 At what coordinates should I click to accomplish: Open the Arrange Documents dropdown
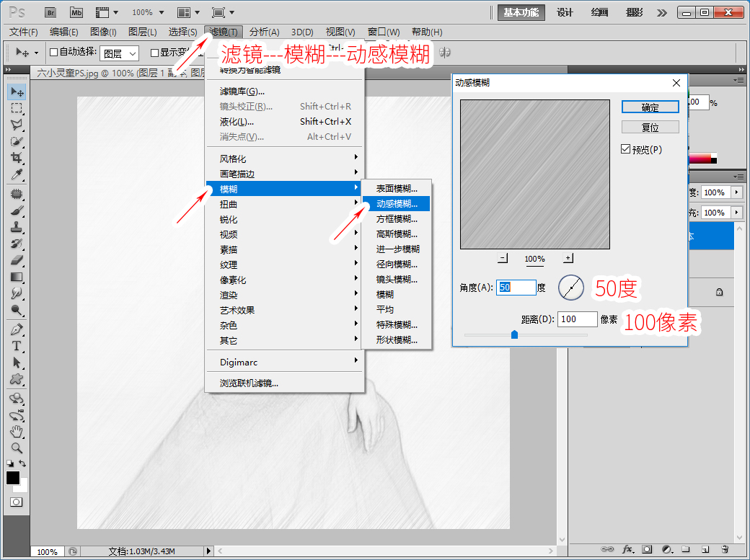tap(188, 12)
